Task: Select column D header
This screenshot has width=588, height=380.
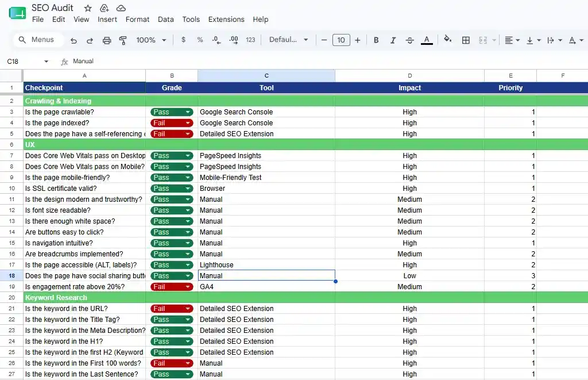Action: pos(409,75)
